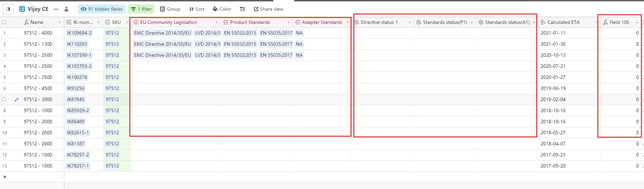
Task: Open the Sort menu
Action: tap(197, 9)
